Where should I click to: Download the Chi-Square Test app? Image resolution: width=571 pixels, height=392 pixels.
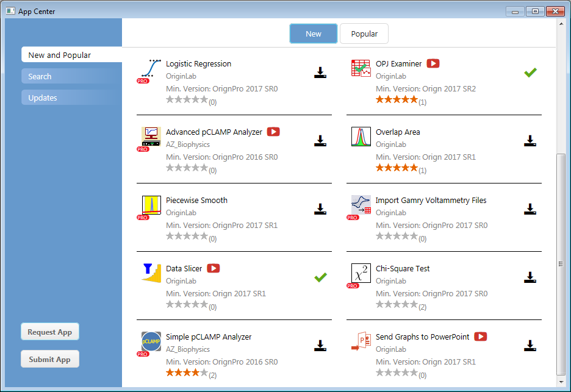point(530,277)
